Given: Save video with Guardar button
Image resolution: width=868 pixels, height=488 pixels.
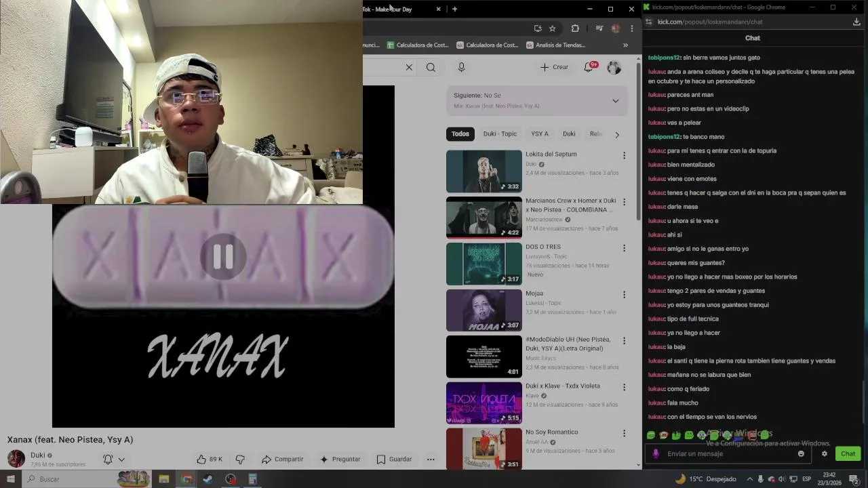Looking at the screenshot, I should coord(394,459).
